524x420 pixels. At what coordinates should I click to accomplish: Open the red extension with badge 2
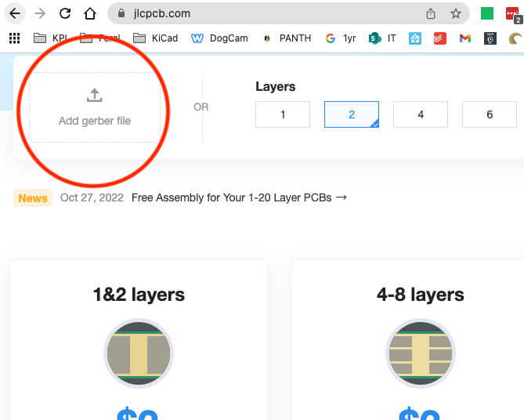tap(514, 15)
